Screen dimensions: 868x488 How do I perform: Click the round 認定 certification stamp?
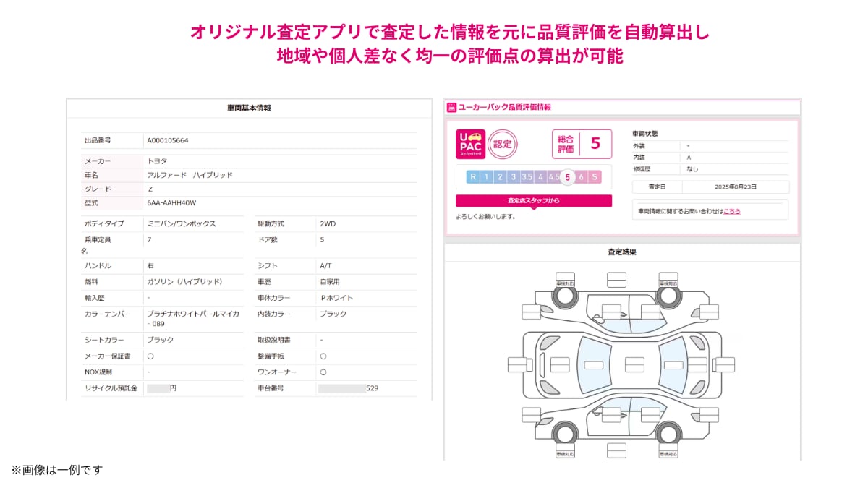pyautogui.click(x=501, y=144)
